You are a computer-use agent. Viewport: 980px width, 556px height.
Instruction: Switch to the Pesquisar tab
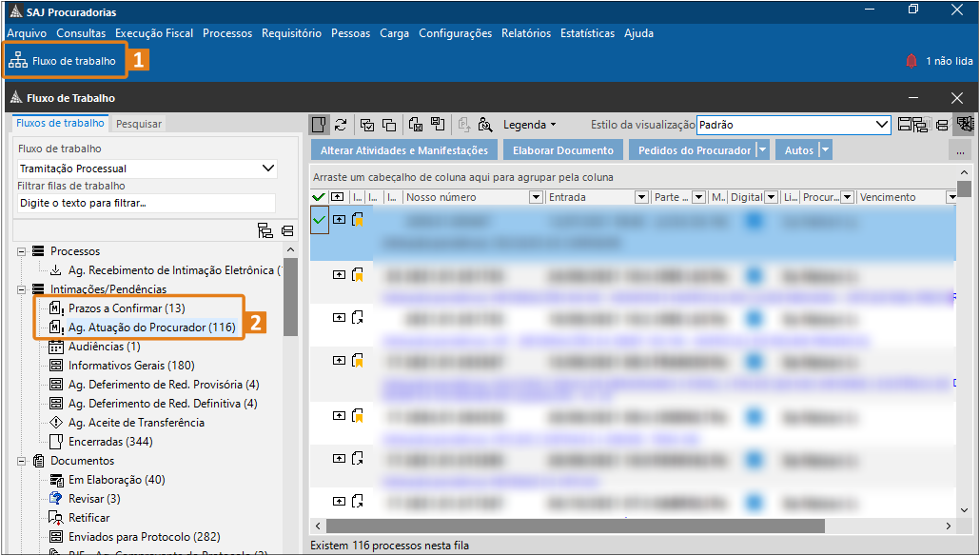139,124
